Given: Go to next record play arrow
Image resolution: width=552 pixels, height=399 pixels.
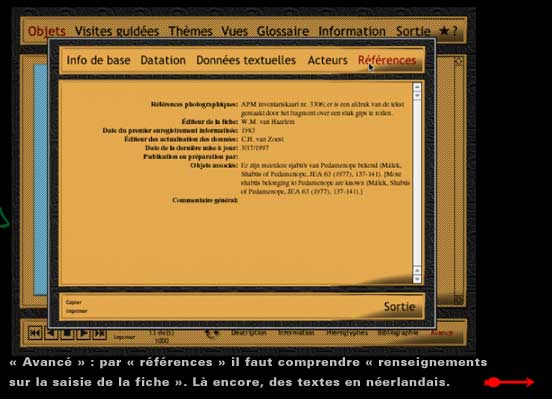Looking at the screenshot, I should click(83, 333).
